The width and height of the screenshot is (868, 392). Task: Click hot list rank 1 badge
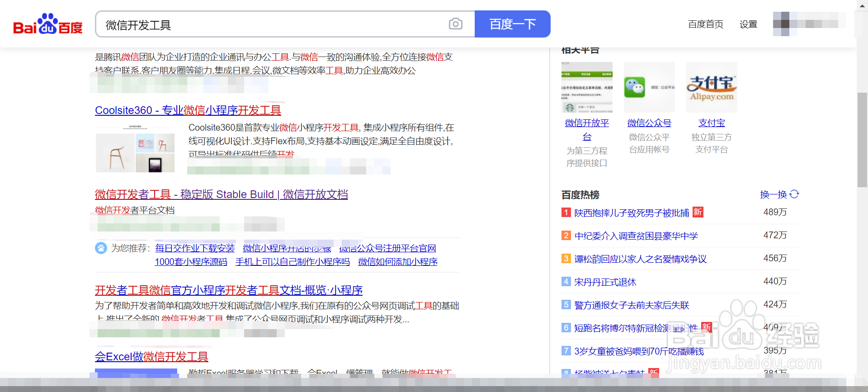566,212
